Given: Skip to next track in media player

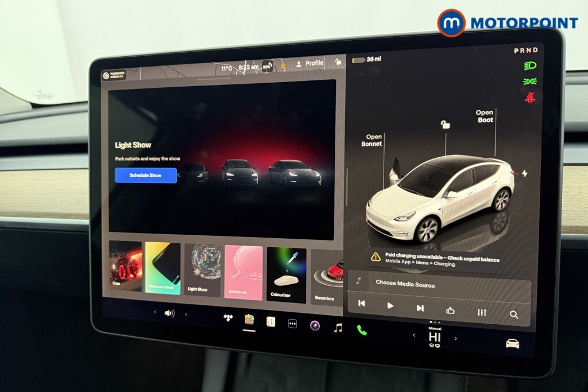Looking at the screenshot, I should tap(420, 306).
